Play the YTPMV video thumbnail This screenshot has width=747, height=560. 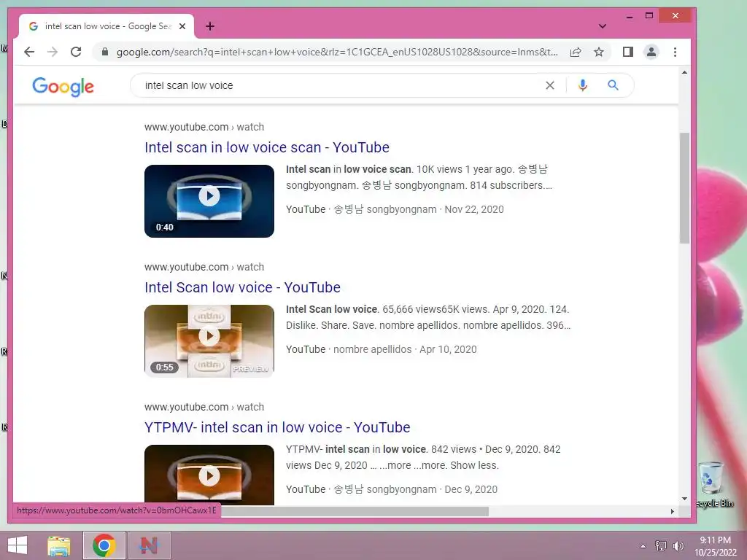pos(209,475)
